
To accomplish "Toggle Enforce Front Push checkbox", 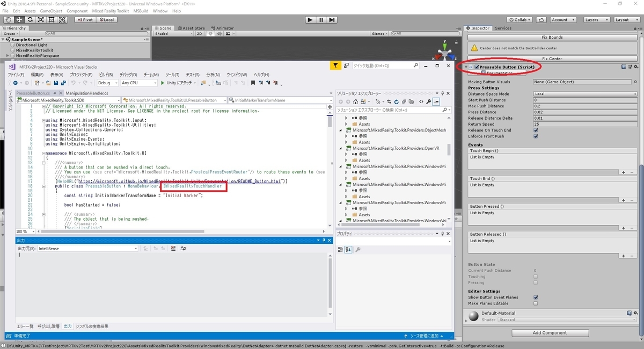I will click(x=536, y=136).
